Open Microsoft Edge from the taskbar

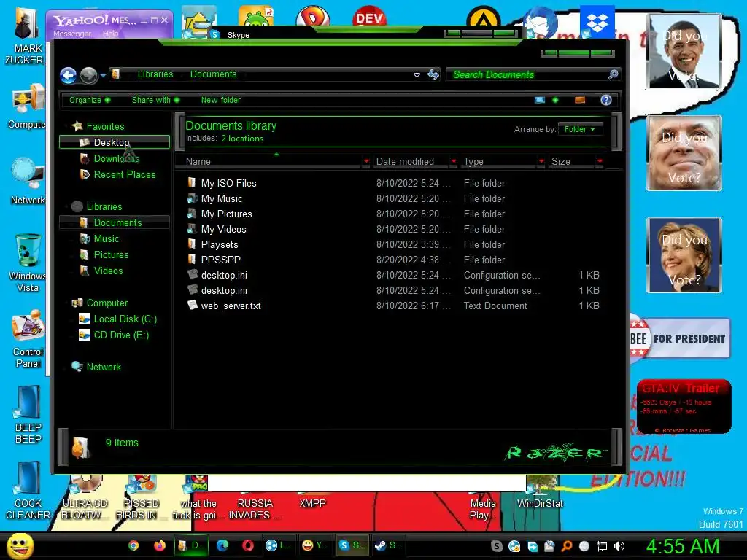click(x=222, y=545)
